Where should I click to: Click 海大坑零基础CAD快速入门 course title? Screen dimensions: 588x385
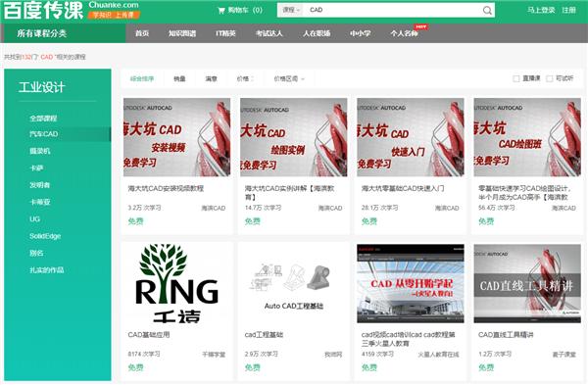click(403, 188)
